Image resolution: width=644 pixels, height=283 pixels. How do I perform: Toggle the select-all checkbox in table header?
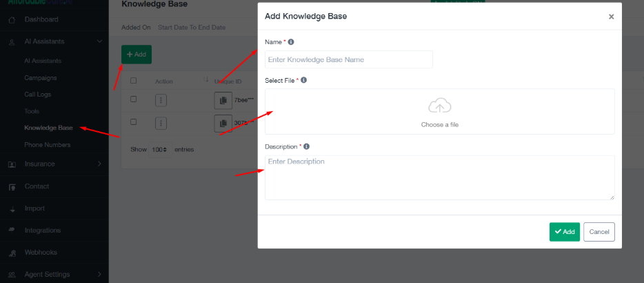pos(134,81)
